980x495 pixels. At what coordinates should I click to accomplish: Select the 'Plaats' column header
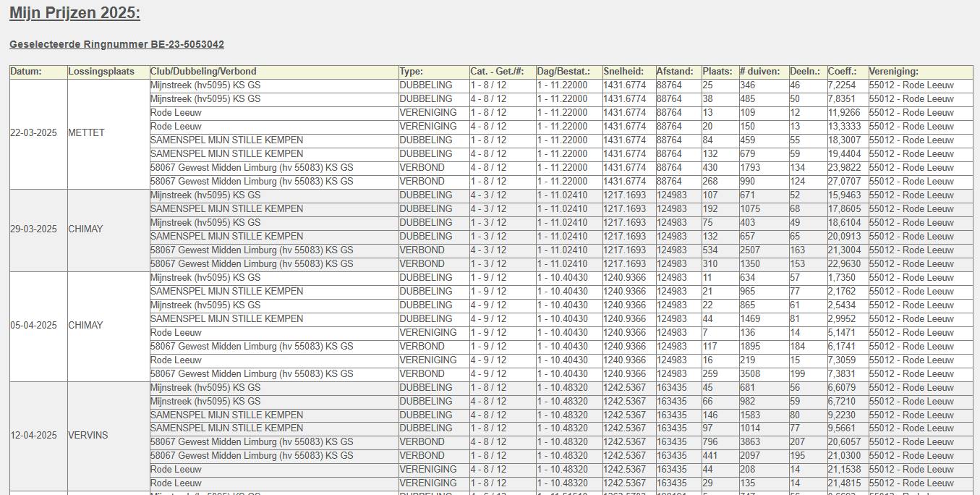click(717, 72)
